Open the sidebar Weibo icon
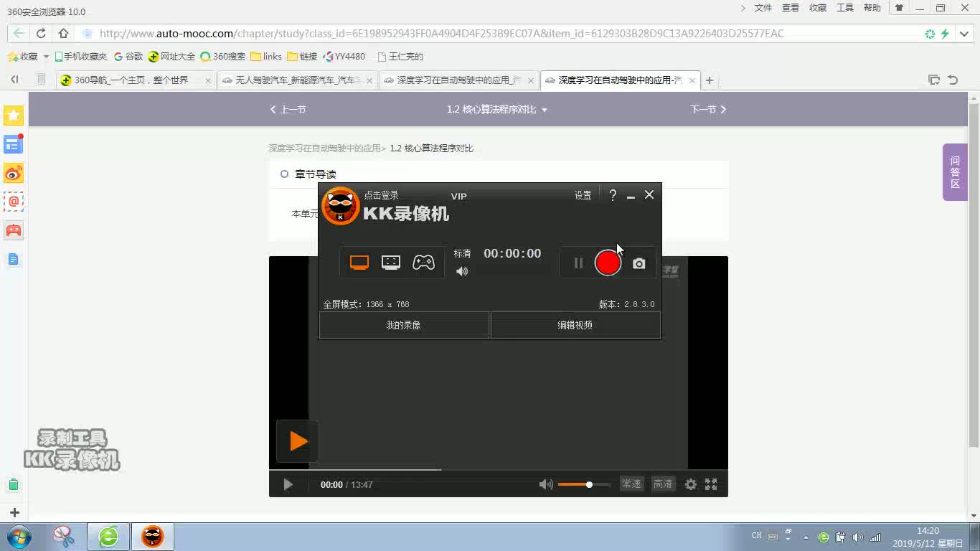Image resolution: width=980 pixels, height=551 pixels. [x=14, y=173]
